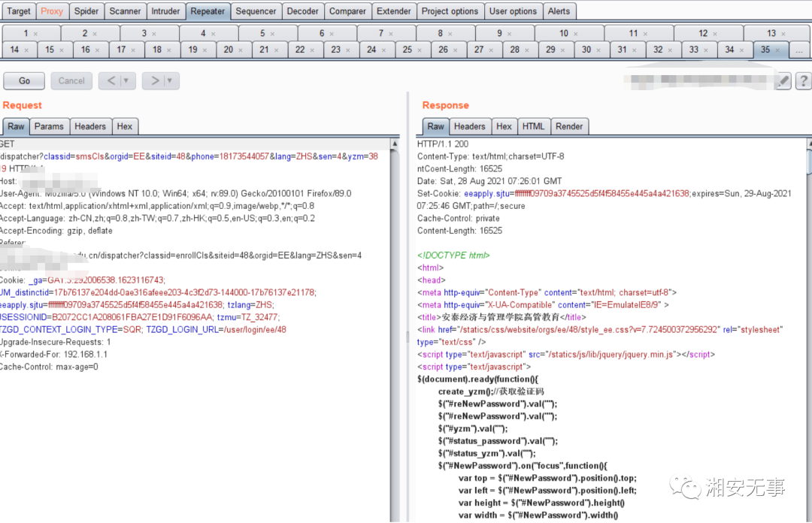
Task: Go back with the previous history arrow
Action: pos(111,81)
